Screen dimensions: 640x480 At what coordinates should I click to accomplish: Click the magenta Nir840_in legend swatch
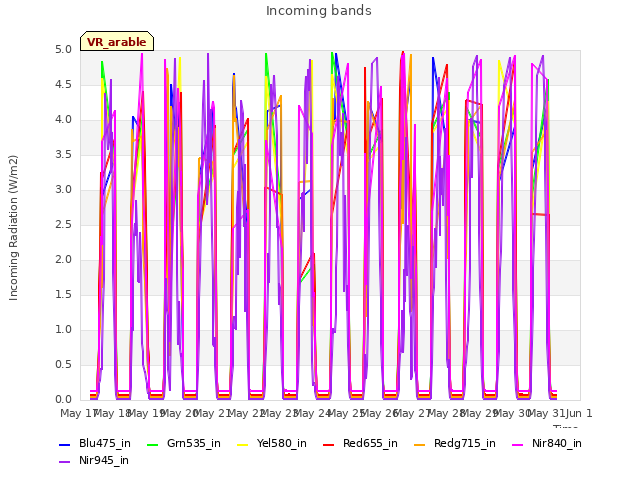pos(518,444)
